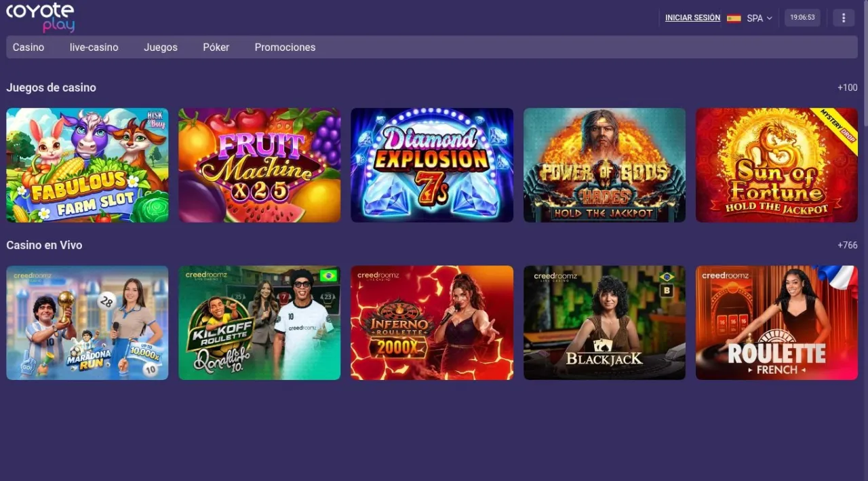
Task: Click the Iniciar Sesión link
Action: click(x=692, y=18)
